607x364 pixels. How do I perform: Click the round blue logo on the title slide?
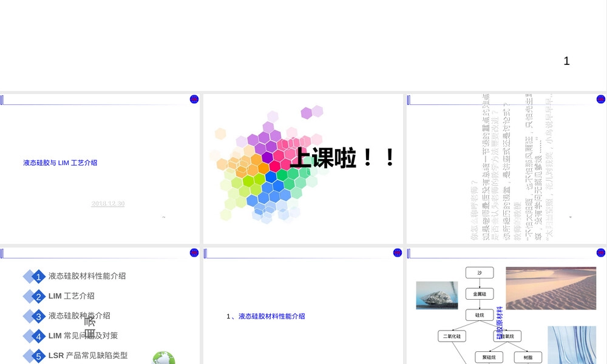pyautogui.click(x=194, y=99)
